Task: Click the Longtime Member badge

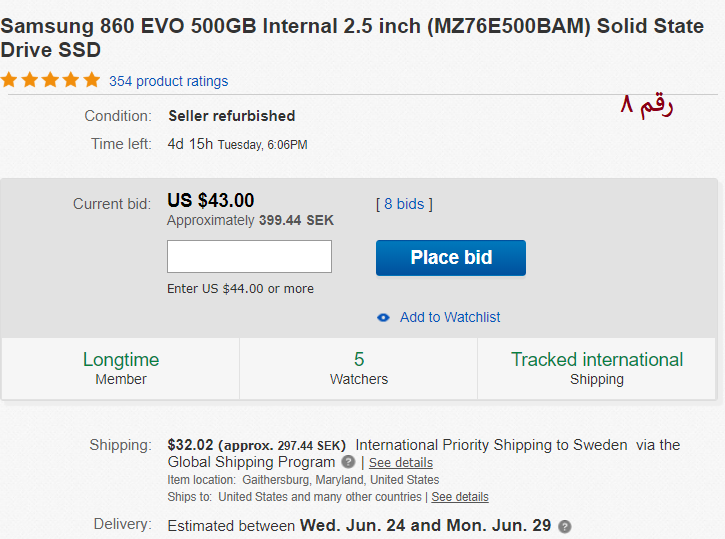Action: [x=121, y=368]
